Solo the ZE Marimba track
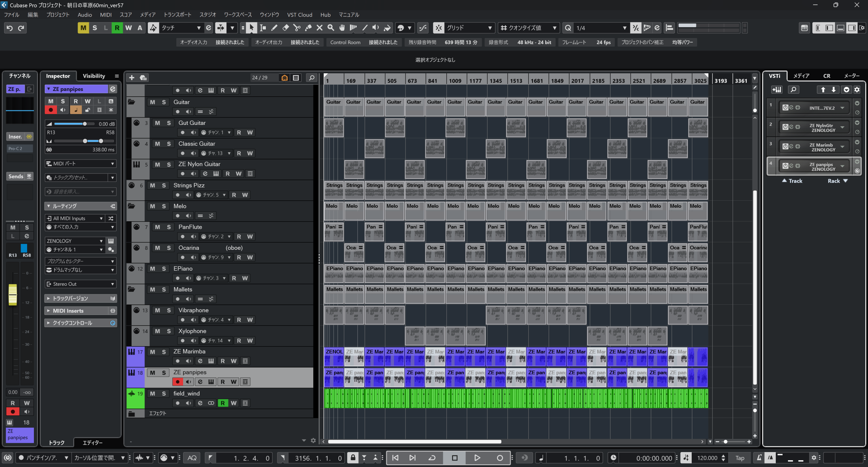The height and width of the screenshot is (467, 868). (x=164, y=352)
